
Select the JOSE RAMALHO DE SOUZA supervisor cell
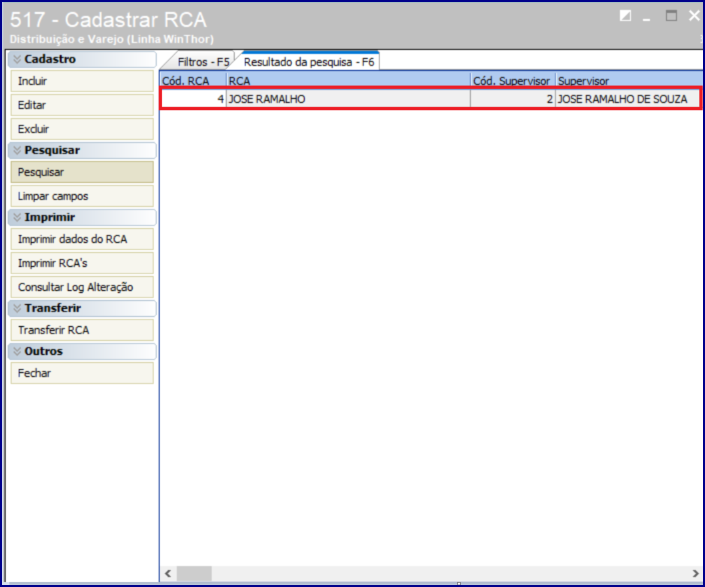(628, 99)
